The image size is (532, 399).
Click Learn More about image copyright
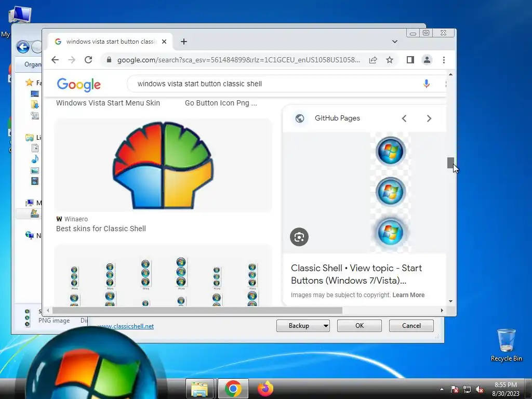coord(408,295)
